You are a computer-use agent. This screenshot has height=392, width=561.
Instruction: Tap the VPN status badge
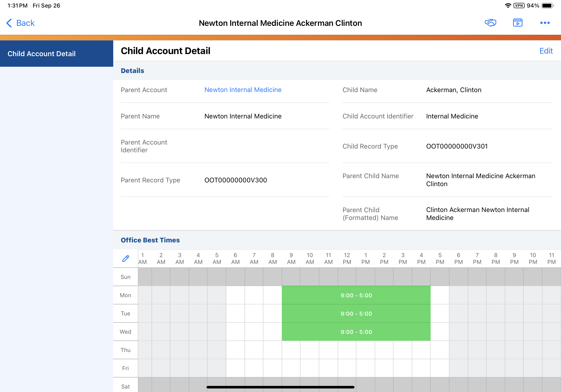coord(519,6)
